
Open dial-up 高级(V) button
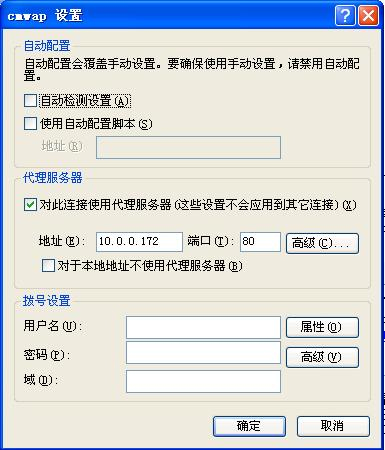[322, 357]
